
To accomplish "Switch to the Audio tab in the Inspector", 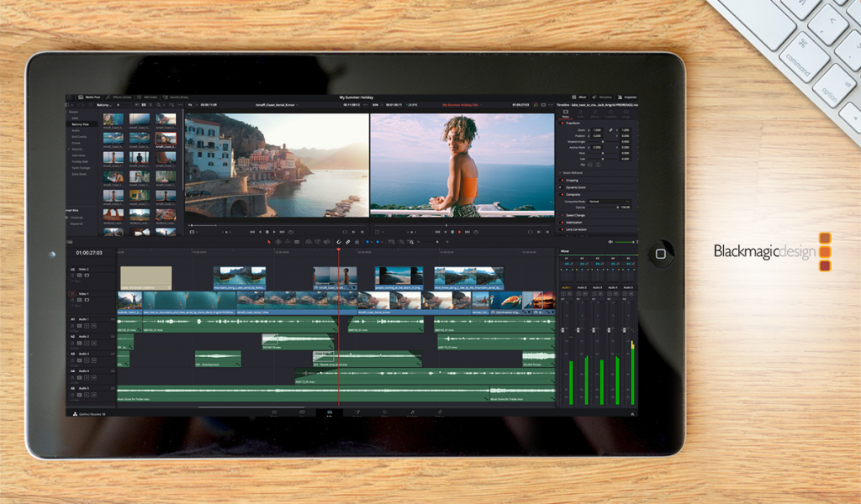I will [580, 113].
